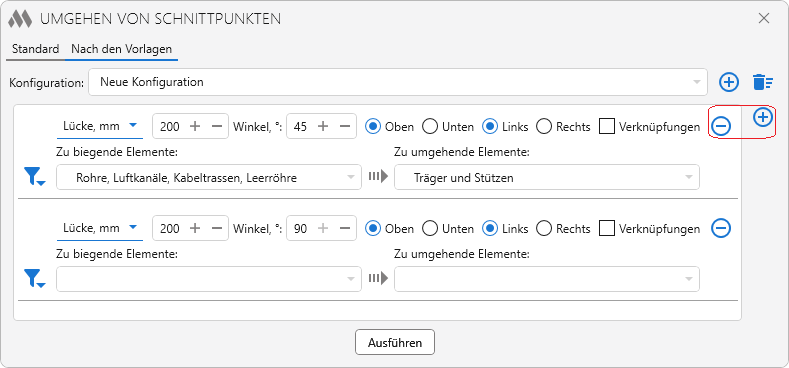This screenshot has height=368, width=789.
Task: Click the Ausführen button
Action: pyautogui.click(x=395, y=343)
